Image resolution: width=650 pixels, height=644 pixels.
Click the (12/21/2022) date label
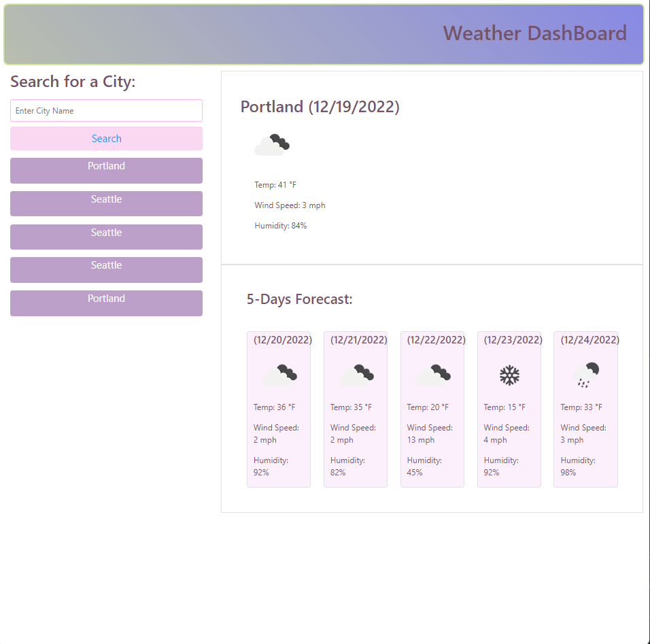(x=359, y=340)
